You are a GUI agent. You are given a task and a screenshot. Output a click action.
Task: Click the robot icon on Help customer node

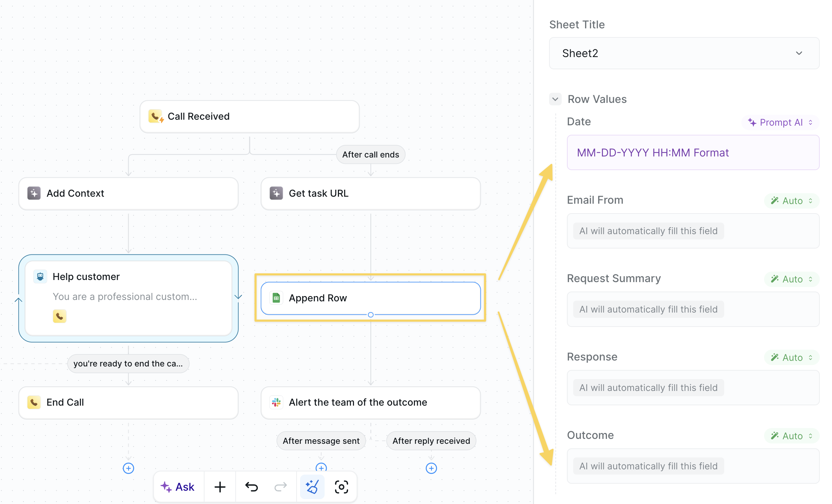point(40,276)
